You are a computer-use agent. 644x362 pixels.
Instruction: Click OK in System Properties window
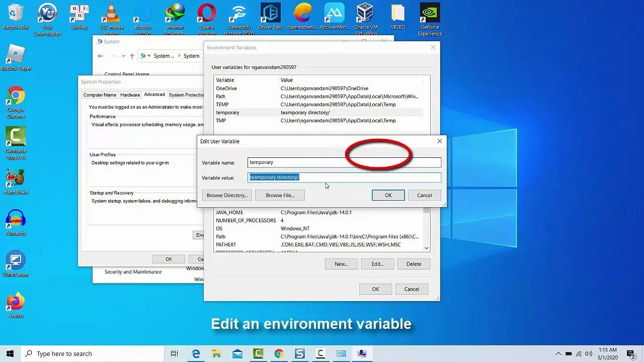click(x=169, y=259)
